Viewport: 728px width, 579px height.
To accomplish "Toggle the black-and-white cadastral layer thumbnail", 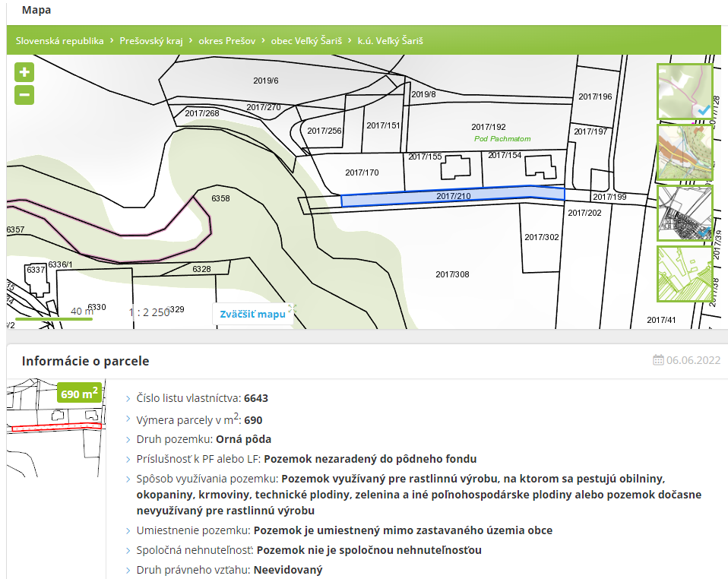I will [684, 213].
